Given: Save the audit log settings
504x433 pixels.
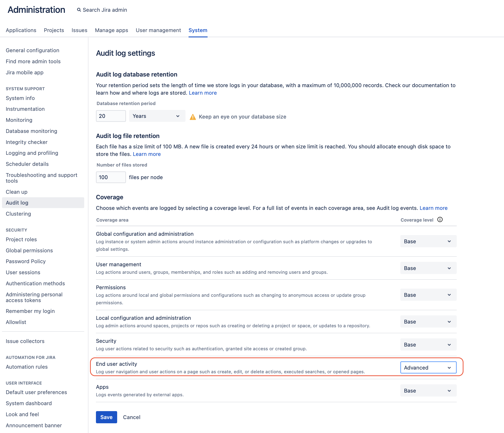Looking at the screenshot, I should click(x=106, y=417).
